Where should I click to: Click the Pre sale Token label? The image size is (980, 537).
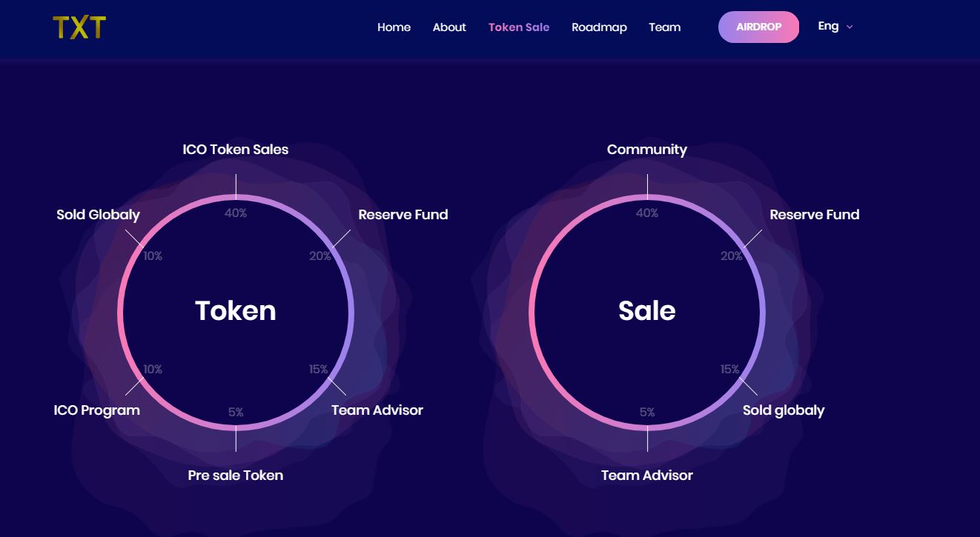(236, 476)
